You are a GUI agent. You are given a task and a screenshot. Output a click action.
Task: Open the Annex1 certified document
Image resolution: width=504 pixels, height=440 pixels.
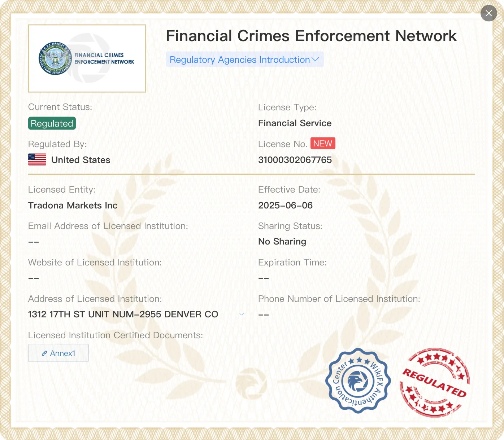58,353
